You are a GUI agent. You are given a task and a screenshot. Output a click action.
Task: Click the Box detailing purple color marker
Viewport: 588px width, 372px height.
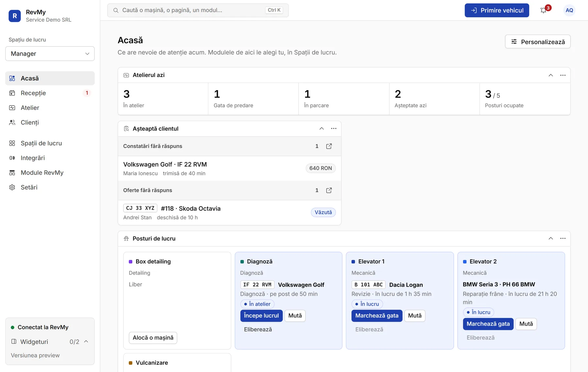tap(131, 262)
